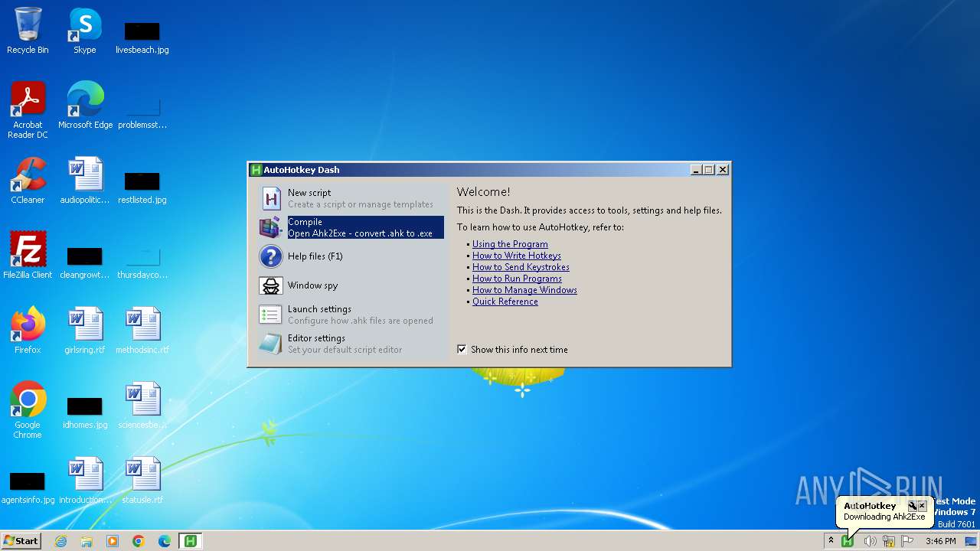Click the New script icon
The image size is (980, 551).
[271, 199]
